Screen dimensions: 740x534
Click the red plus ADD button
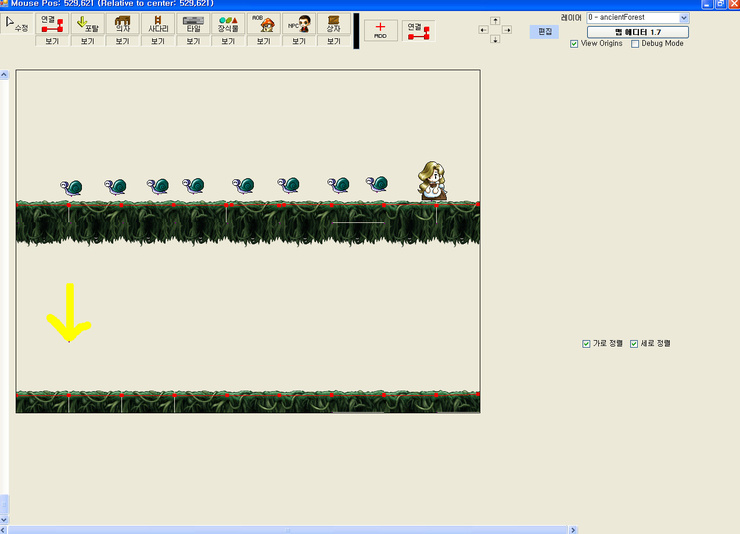click(x=380, y=30)
